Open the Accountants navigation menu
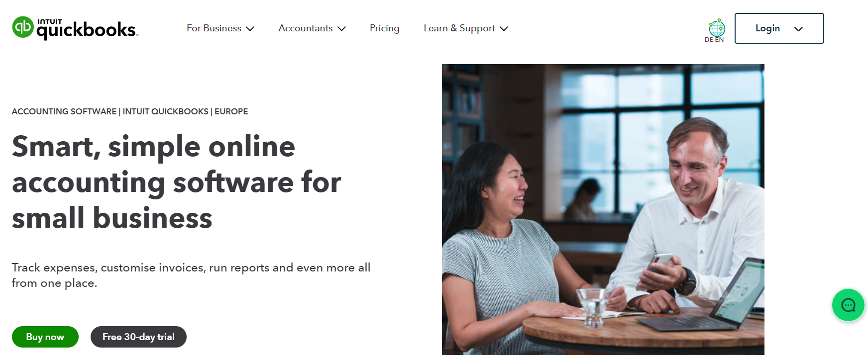 [306, 28]
